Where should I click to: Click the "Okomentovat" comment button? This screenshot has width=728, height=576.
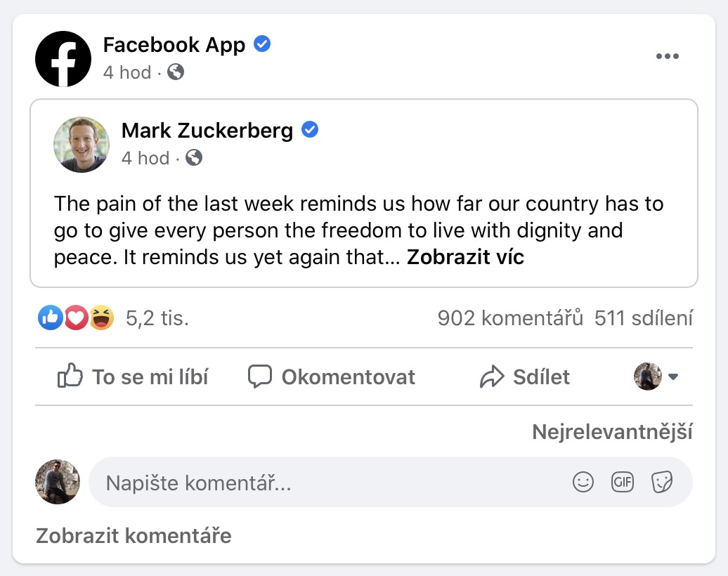pos(332,377)
